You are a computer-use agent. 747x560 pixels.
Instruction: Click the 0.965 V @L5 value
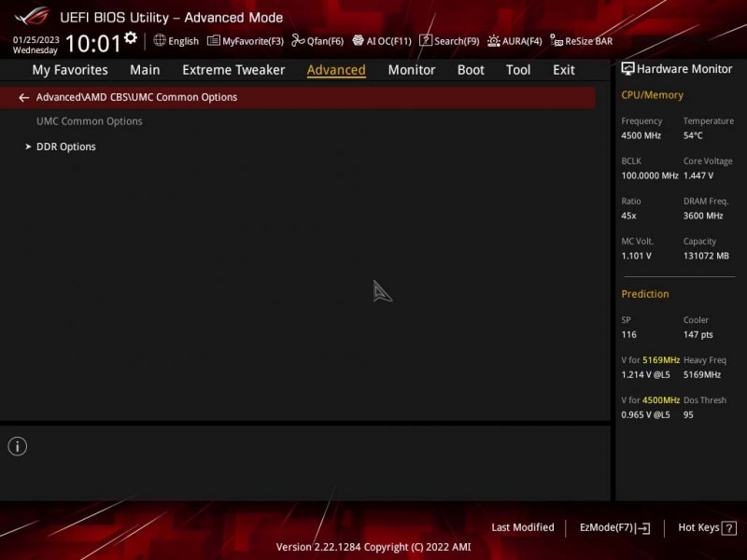(x=645, y=414)
